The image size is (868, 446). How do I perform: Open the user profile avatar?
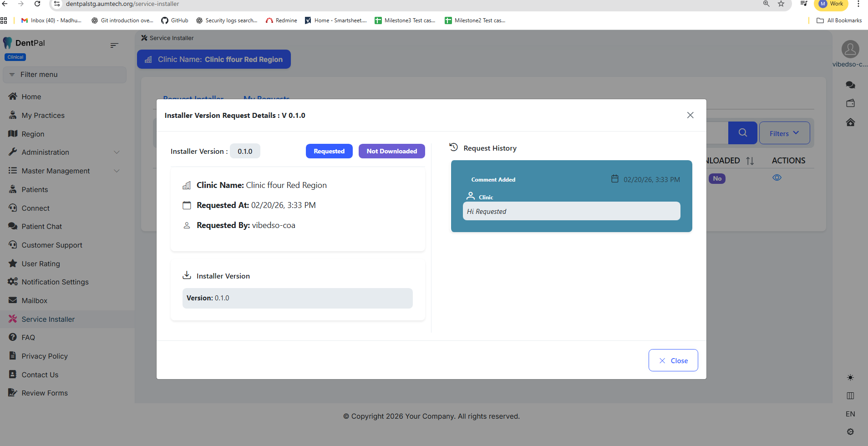850,49
